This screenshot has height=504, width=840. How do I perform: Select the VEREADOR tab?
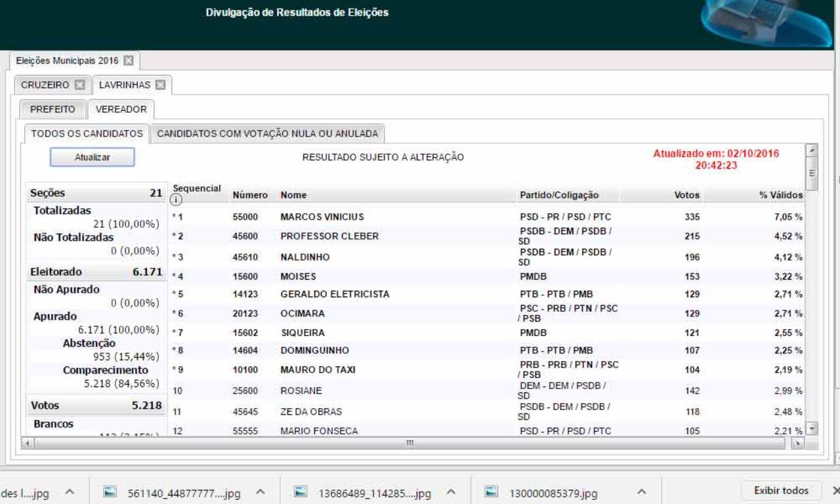pyautogui.click(x=121, y=110)
